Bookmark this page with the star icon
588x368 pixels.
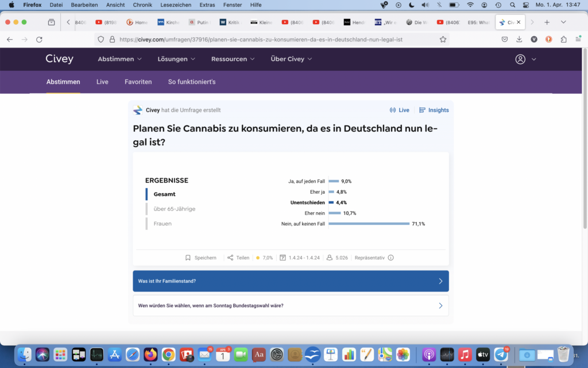[443, 40]
